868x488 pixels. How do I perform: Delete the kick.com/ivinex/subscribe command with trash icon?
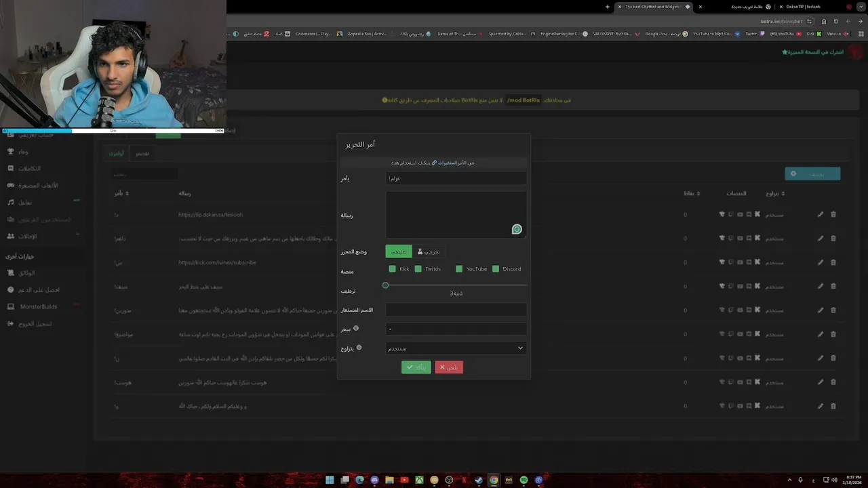click(x=833, y=262)
